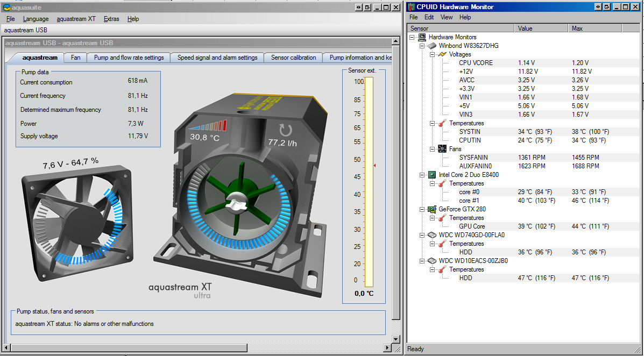
Task: Click the Voltages lightning icon
Action: tap(442, 54)
